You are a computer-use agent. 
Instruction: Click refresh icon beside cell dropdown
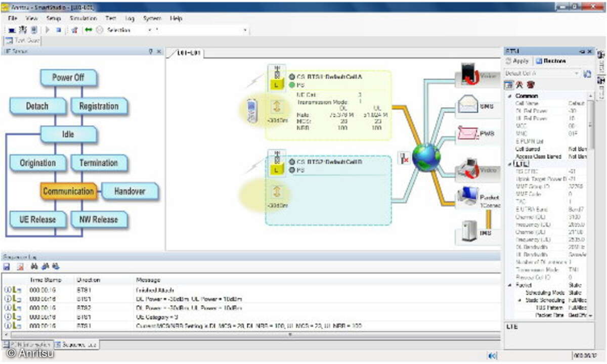pyautogui.click(x=587, y=74)
